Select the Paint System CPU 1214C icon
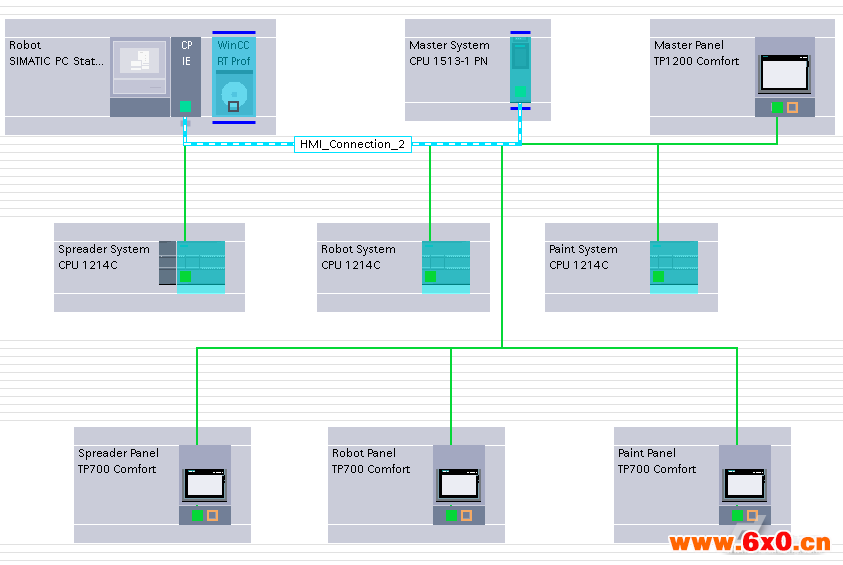The image size is (843, 565). click(674, 267)
